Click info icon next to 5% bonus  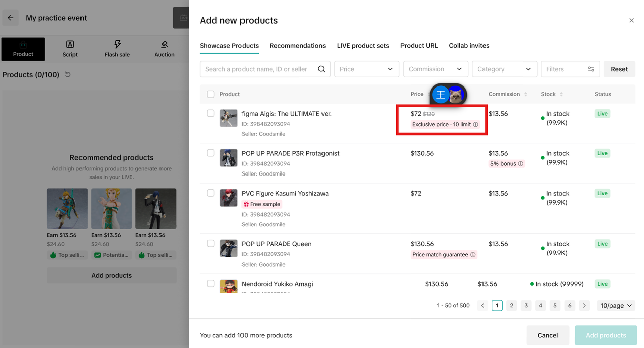[x=520, y=164]
